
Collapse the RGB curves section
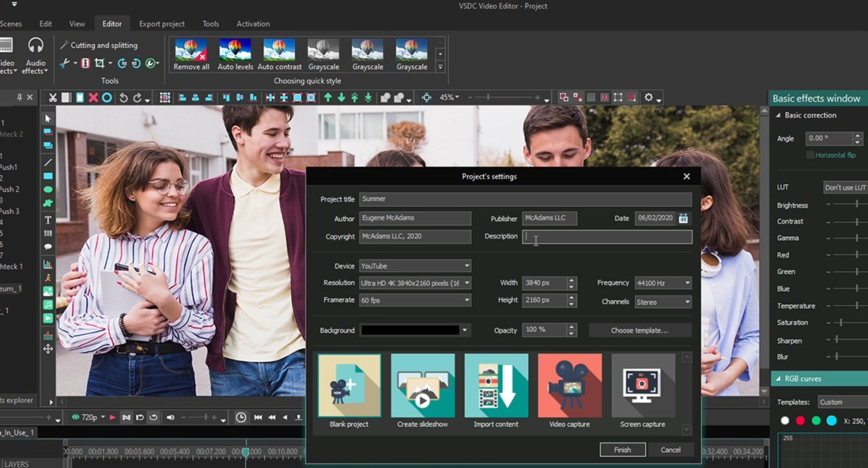[778, 379]
